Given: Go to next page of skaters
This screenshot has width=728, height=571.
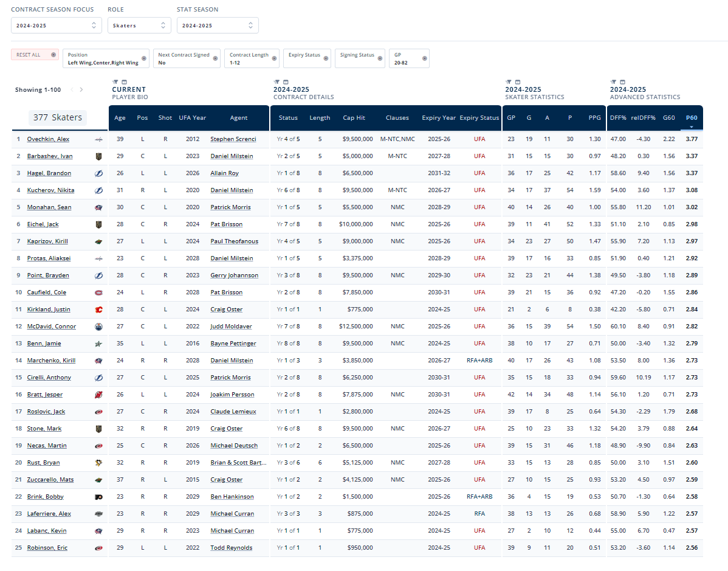Looking at the screenshot, I should click(x=81, y=90).
